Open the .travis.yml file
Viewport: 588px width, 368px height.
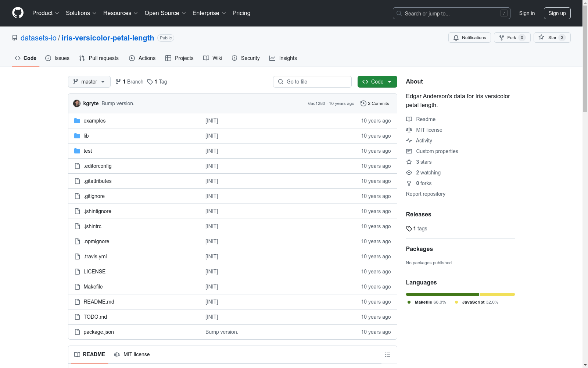pyautogui.click(x=95, y=256)
